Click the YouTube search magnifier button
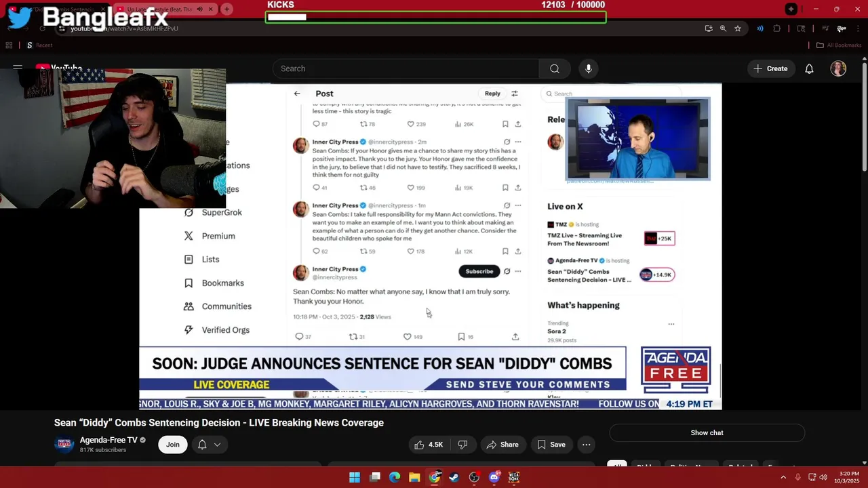Screen dimensions: 868x488 click(555, 68)
